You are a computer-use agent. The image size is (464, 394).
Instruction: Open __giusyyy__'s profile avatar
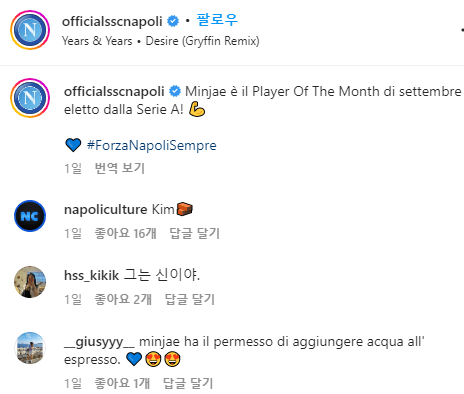30,348
